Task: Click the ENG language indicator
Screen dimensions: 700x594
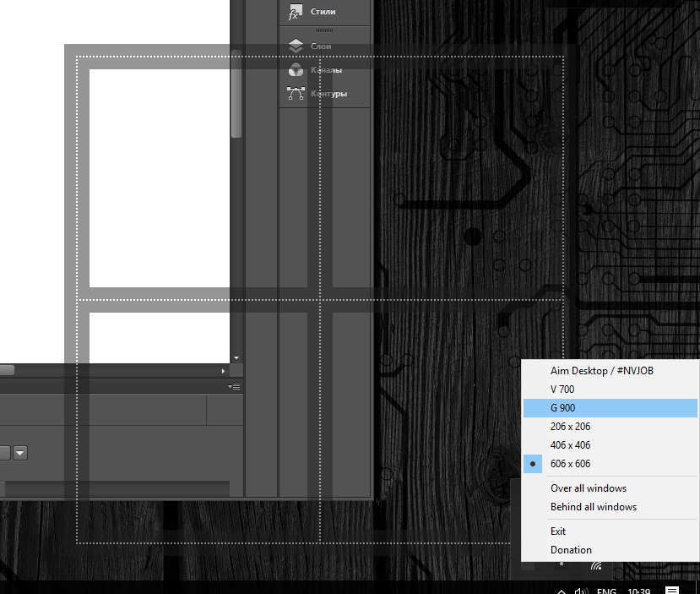Action: 606,591
